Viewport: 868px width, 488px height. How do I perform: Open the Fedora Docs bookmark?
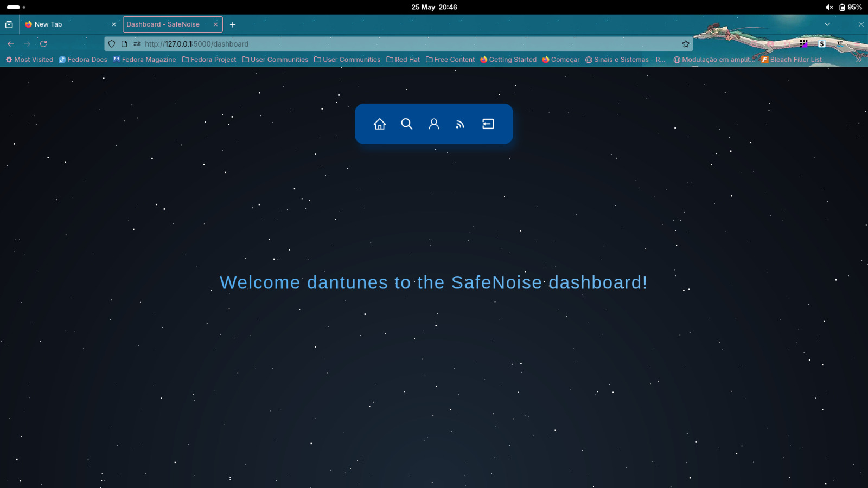coord(86,60)
